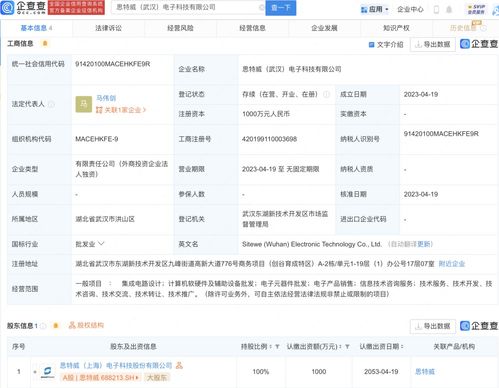The height and width of the screenshot is (388, 499).
Task: Open the SVIP 会员服务 badge
Action: point(476,9)
